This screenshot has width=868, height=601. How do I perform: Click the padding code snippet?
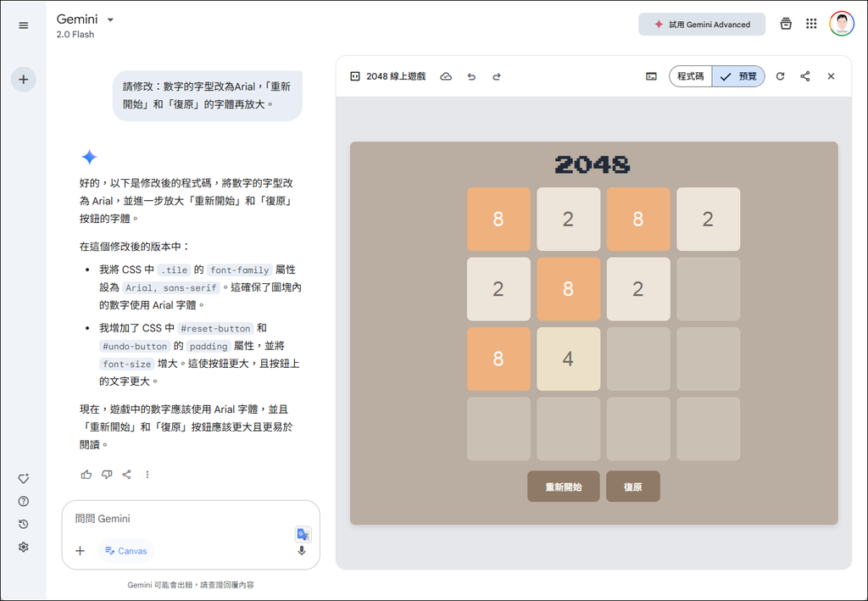click(x=209, y=346)
